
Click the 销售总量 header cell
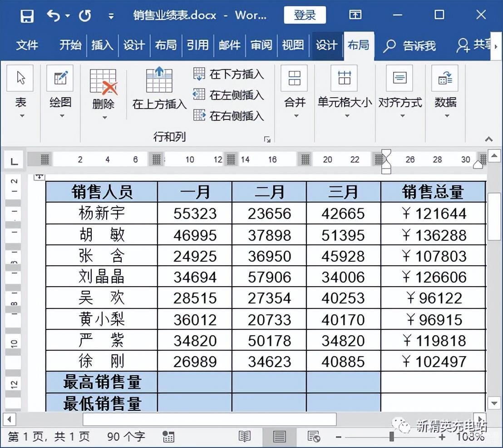coord(433,192)
